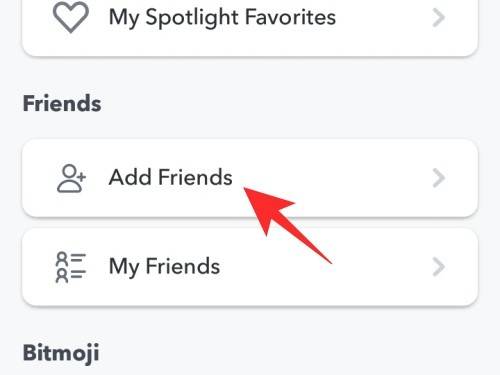Open Add Friends via its right chevron

click(438, 178)
